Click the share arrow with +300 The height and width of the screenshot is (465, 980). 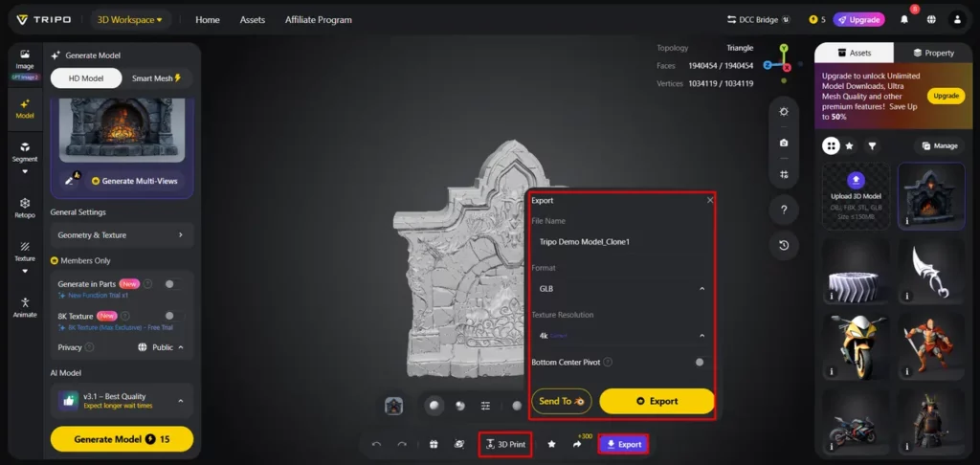coord(577,444)
